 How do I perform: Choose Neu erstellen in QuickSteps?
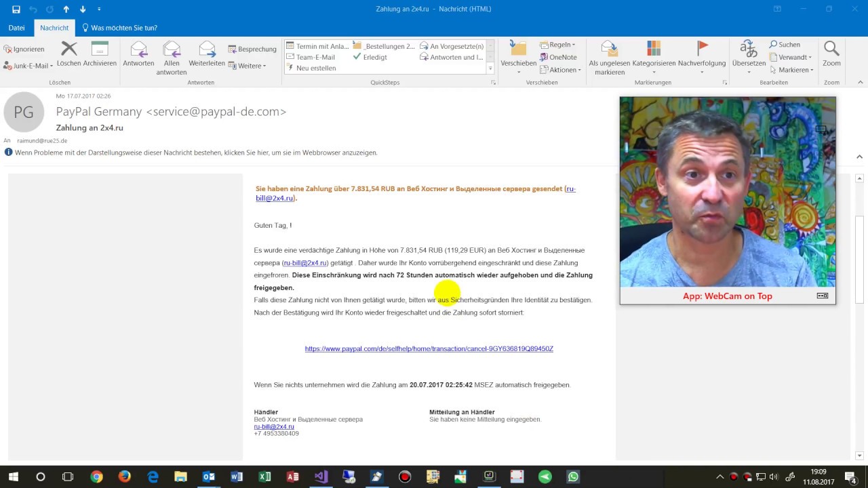click(x=311, y=68)
